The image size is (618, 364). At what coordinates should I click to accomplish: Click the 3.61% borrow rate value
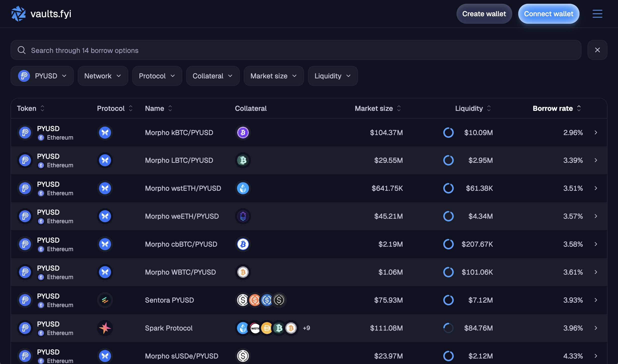pyautogui.click(x=573, y=272)
